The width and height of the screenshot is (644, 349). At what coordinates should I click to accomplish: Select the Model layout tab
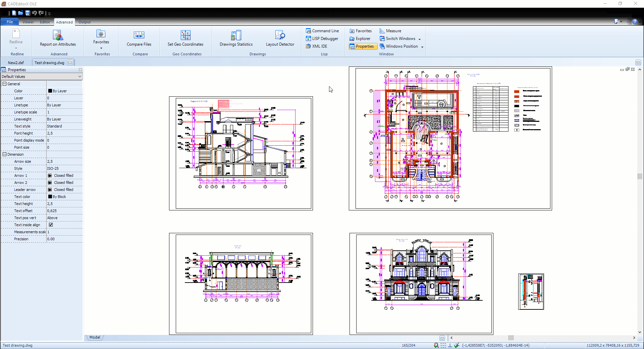point(95,337)
